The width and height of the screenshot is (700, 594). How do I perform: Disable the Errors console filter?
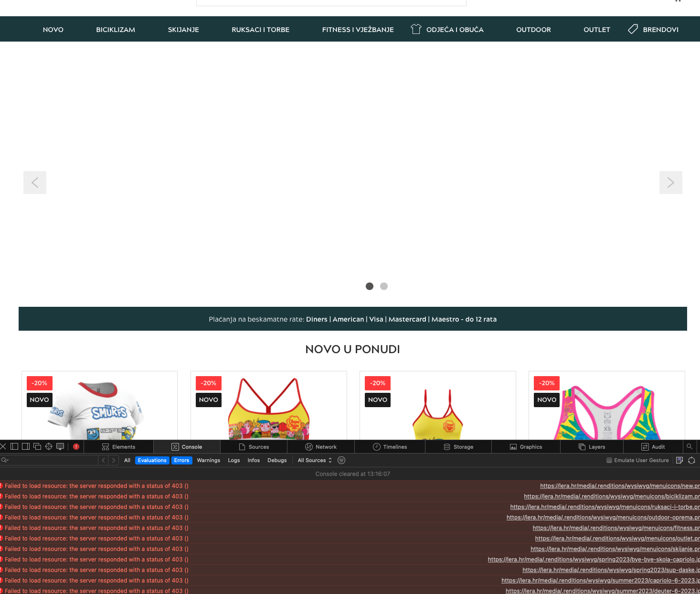pyautogui.click(x=182, y=460)
